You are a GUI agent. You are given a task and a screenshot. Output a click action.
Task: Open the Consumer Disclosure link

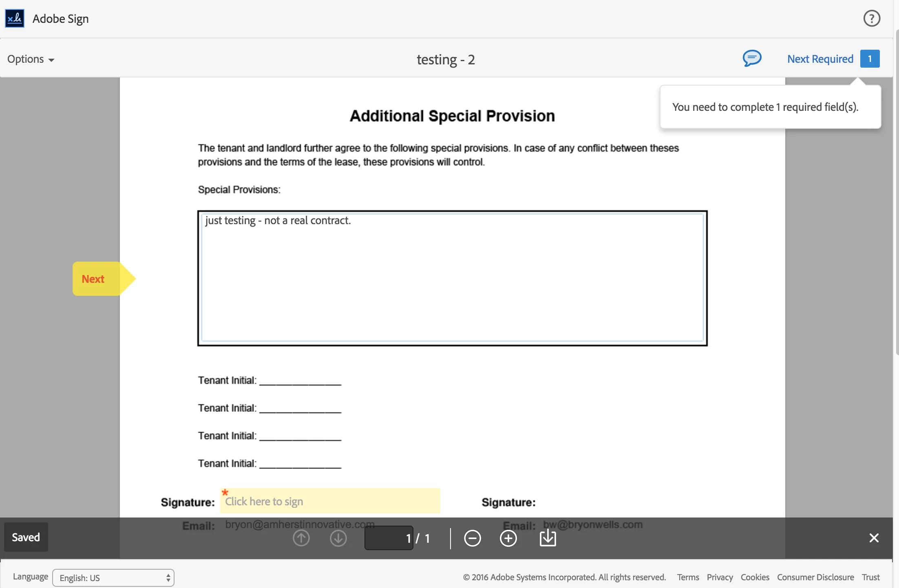click(x=815, y=577)
